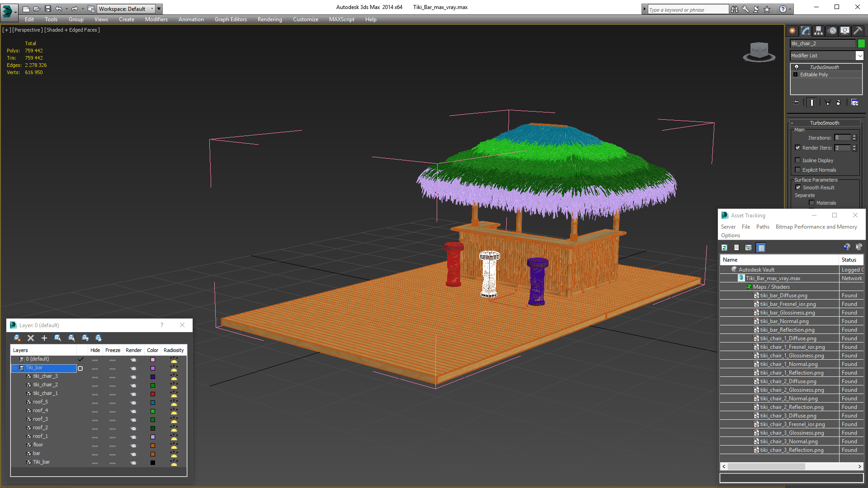Click Freeze all layers snowflake icon
This screenshot has height=488, width=868.
[99, 338]
